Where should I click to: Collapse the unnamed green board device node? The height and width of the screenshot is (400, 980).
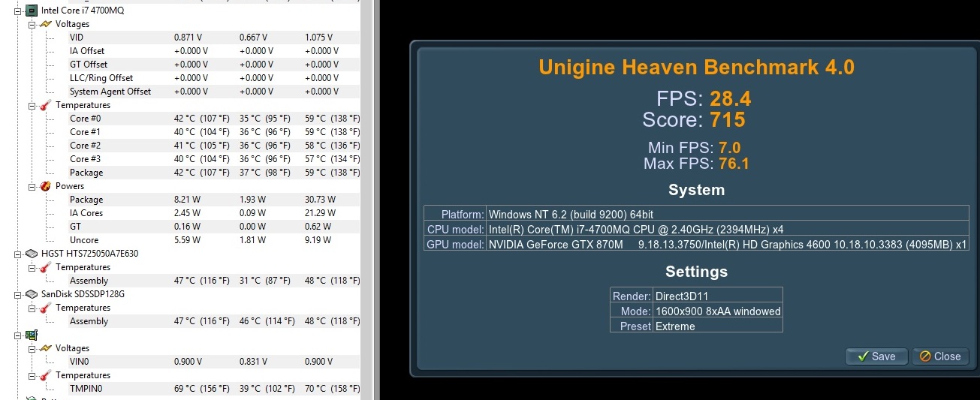pos(18,335)
